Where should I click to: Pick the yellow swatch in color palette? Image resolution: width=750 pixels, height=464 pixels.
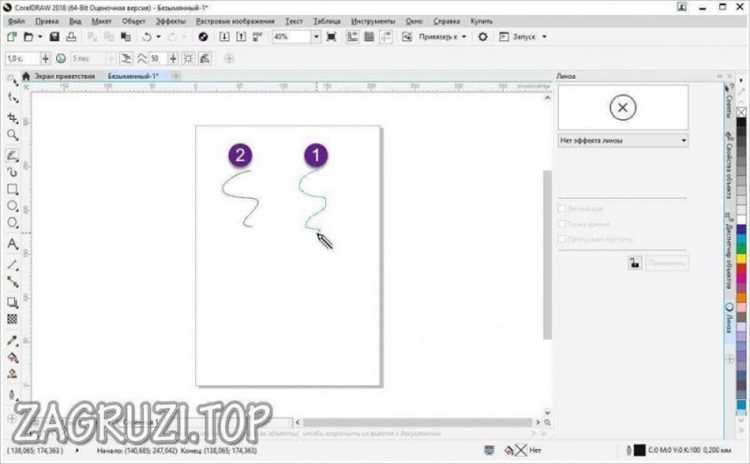click(741, 259)
